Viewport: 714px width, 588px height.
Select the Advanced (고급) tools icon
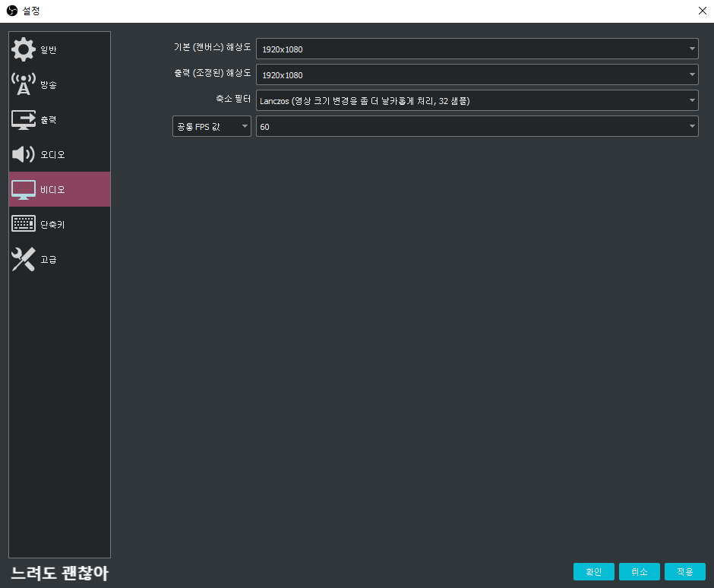tap(24, 259)
